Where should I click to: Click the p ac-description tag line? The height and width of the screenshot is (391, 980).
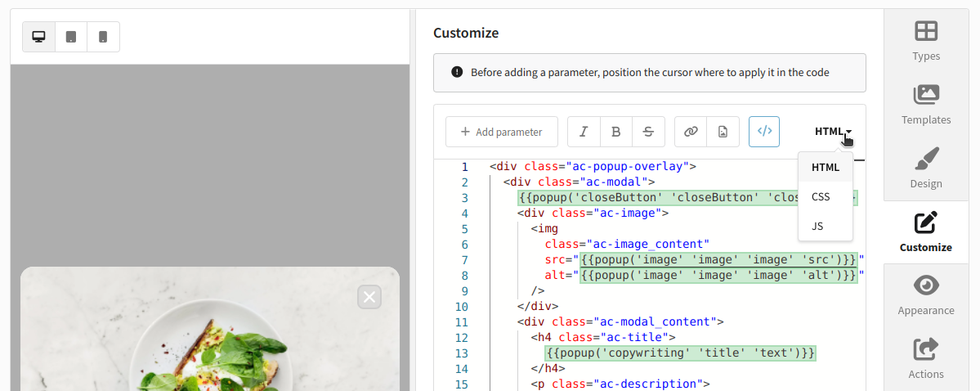point(620,384)
